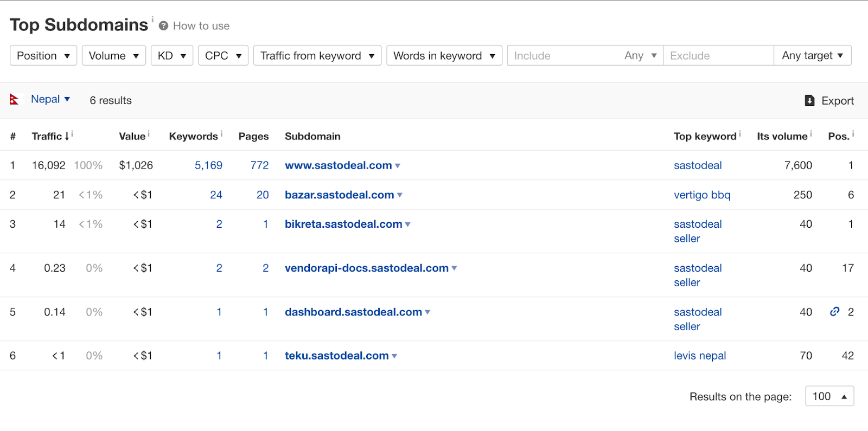Click info icon beside Value column header
Screen dimensions: 868x431
[x=149, y=133]
